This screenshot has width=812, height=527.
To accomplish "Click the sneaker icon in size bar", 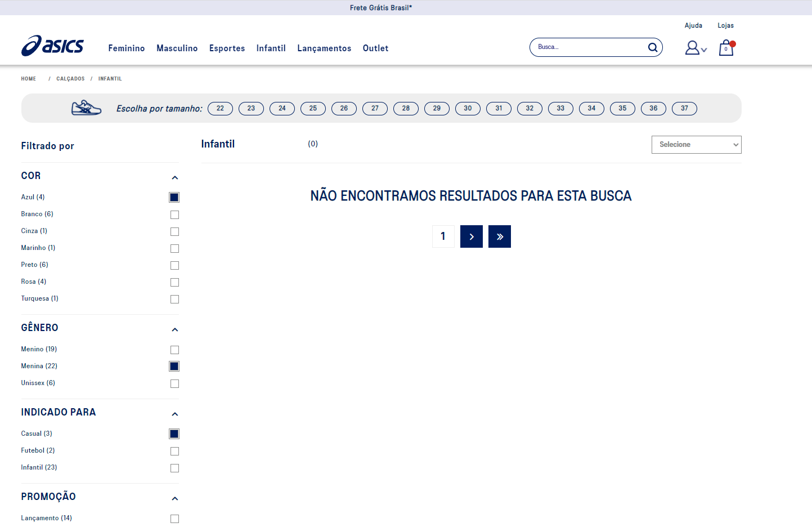I will [x=87, y=108].
